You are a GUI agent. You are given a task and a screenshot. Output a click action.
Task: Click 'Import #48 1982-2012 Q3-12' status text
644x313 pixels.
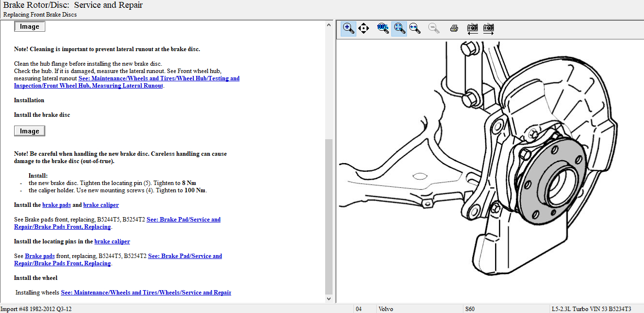tap(36, 309)
